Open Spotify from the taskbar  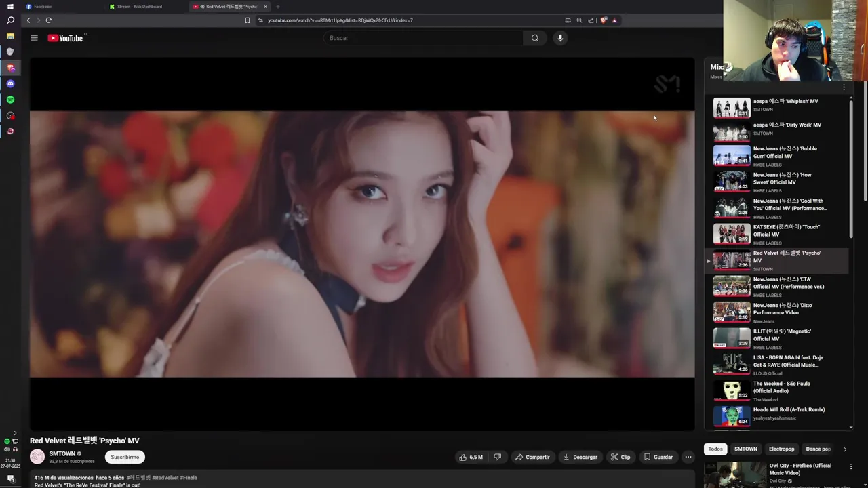[10, 100]
